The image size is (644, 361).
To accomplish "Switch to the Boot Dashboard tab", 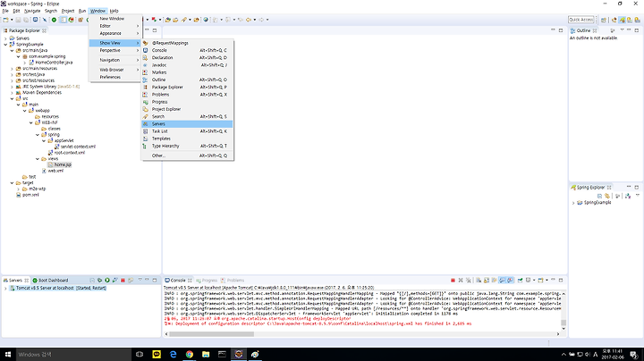I will [x=50, y=281].
